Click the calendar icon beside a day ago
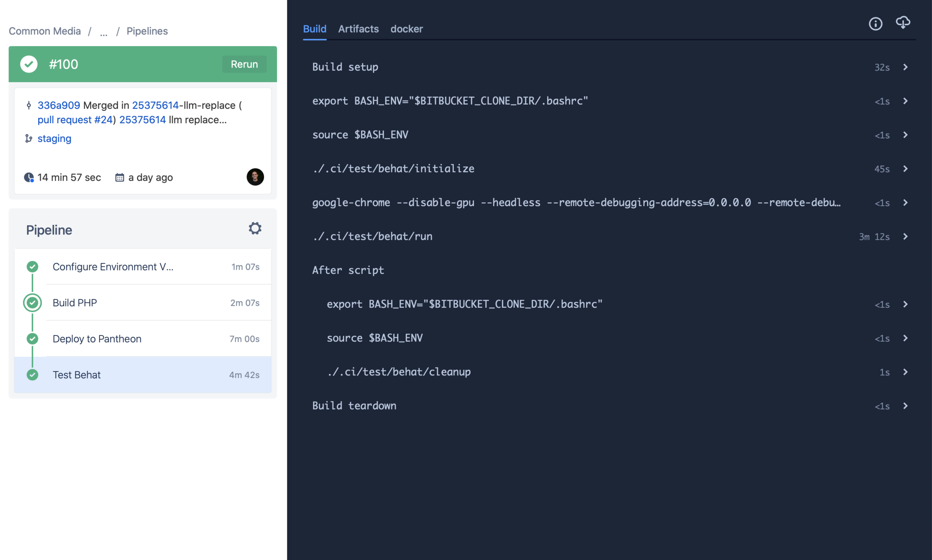The width and height of the screenshot is (932, 560). [120, 178]
